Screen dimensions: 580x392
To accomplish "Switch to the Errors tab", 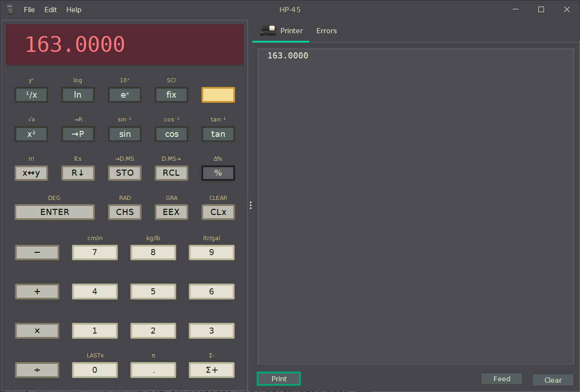I will tap(326, 31).
